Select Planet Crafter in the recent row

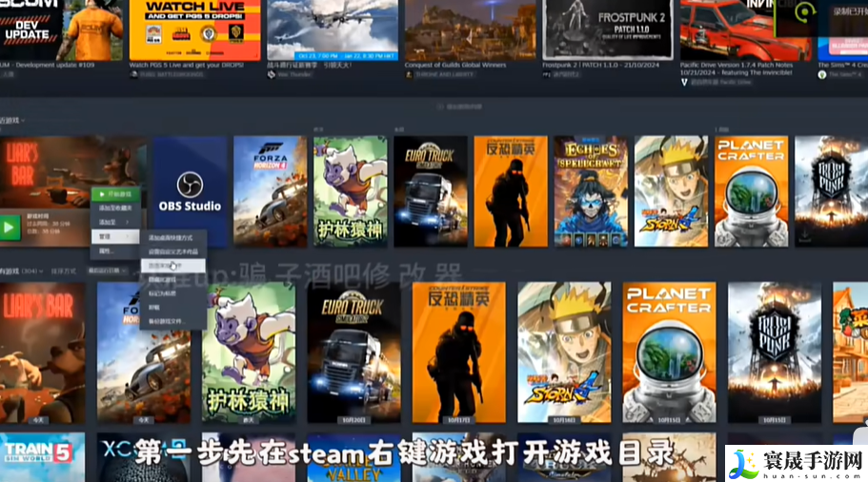tap(751, 191)
